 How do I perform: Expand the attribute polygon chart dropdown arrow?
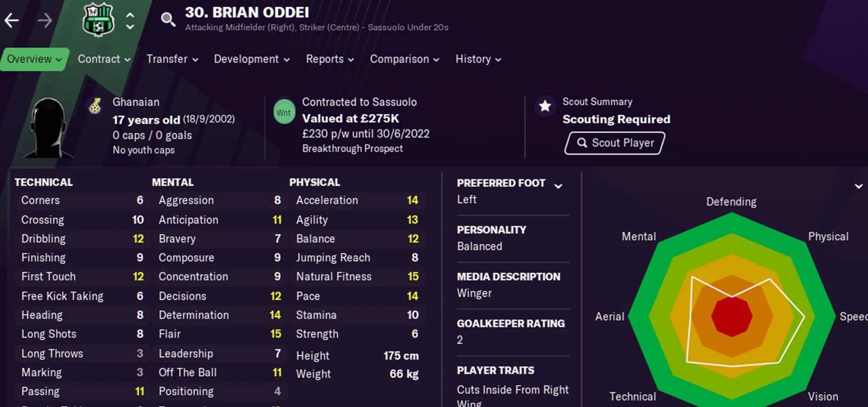(x=859, y=186)
